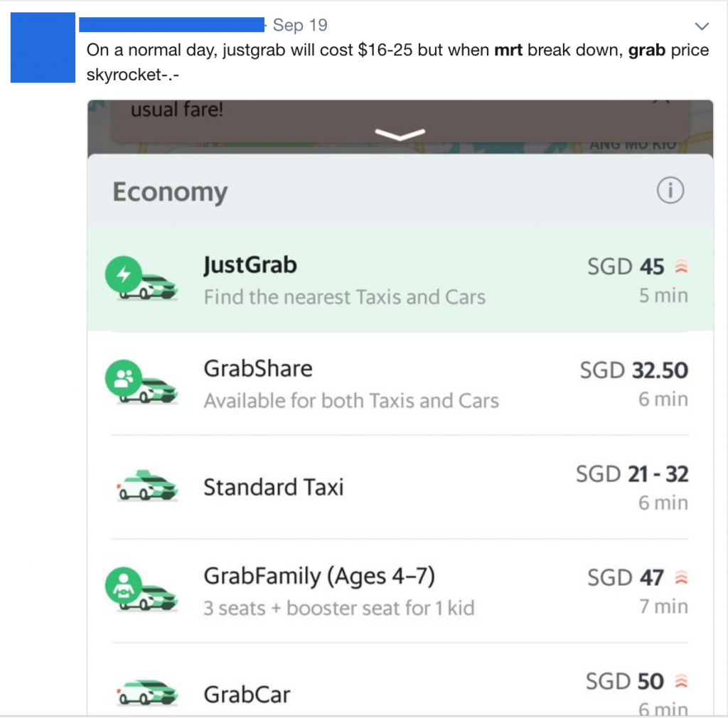Image resolution: width=728 pixels, height=718 pixels.
Task: Open the Economy info icon
Action: click(670, 191)
